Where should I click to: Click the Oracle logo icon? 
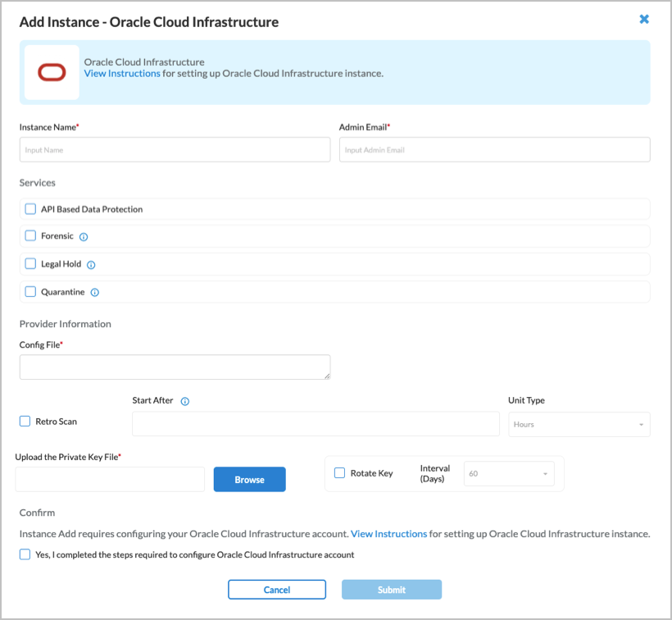[52, 72]
